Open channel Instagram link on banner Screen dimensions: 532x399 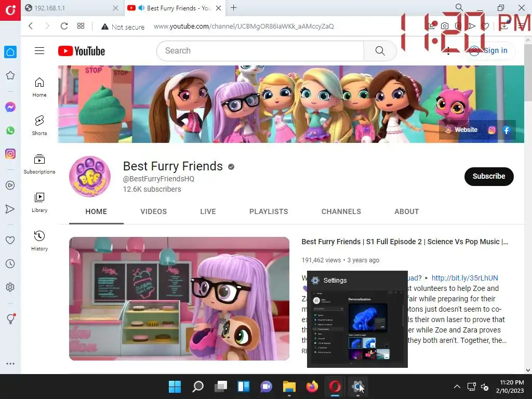[491, 130]
